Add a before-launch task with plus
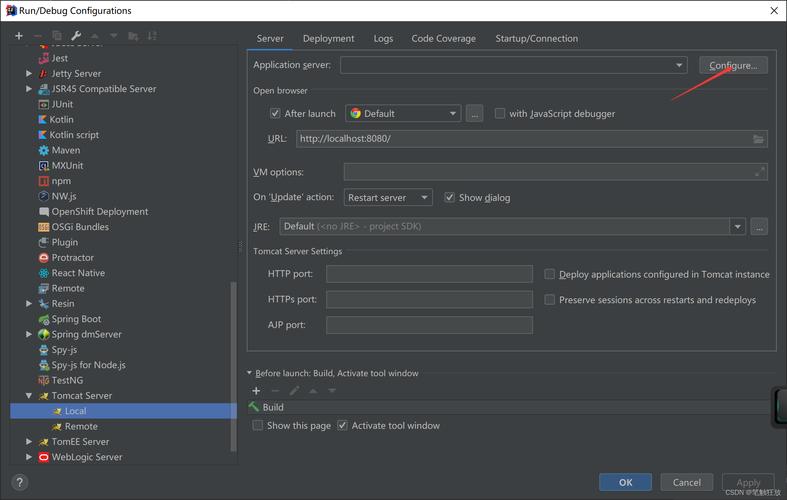Image resolution: width=787 pixels, height=500 pixels. tap(256, 391)
